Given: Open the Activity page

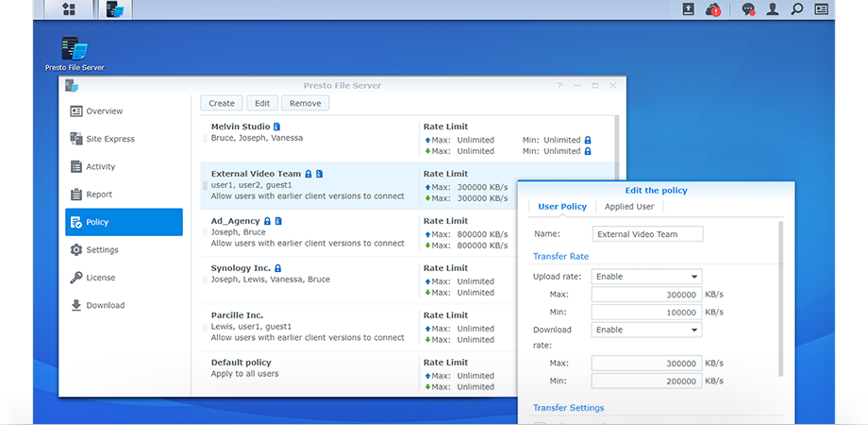Looking at the screenshot, I should pos(100,167).
